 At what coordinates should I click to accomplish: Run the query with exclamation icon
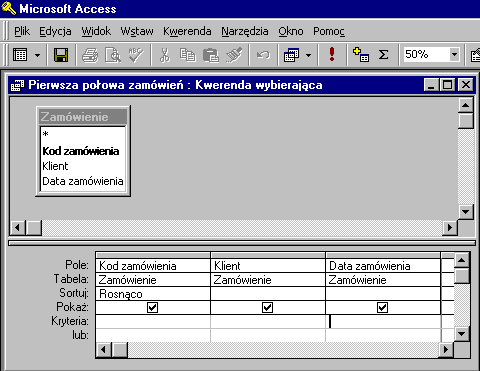[332, 54]
